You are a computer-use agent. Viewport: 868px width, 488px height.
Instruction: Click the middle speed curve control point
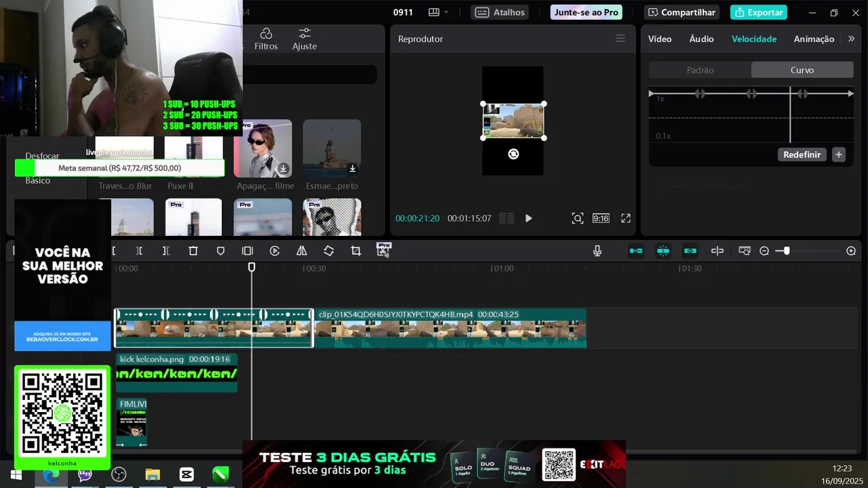[x=751, y=94]
